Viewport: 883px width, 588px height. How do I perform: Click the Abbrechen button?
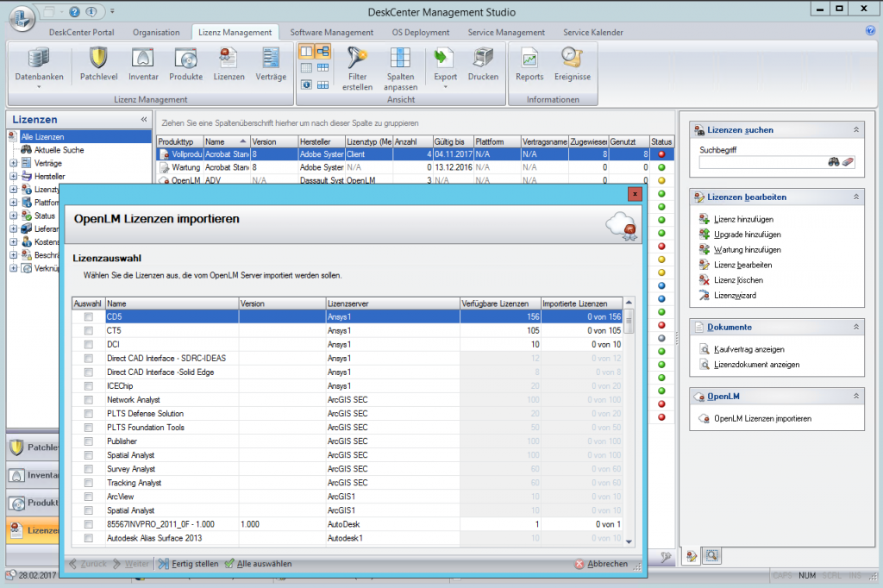pyautogui.click(x=602, y=564)
